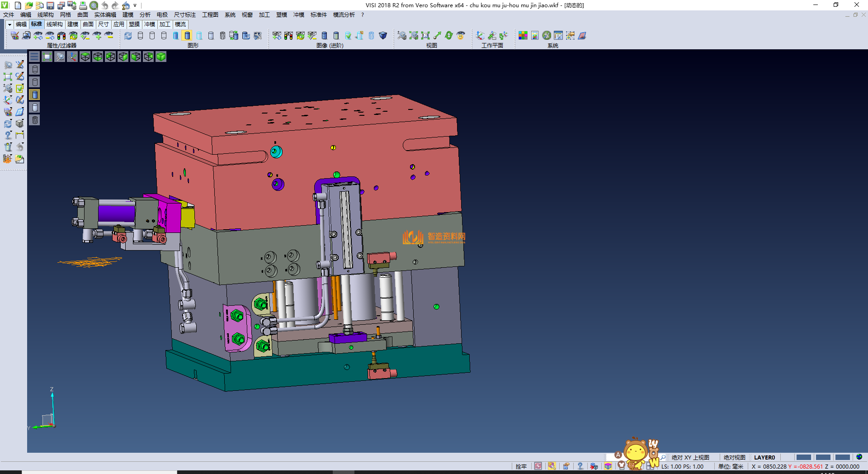This screenshot has width=868, height=474.
Task: Click the color palette grid icon
Action: [x=523, y=35]
